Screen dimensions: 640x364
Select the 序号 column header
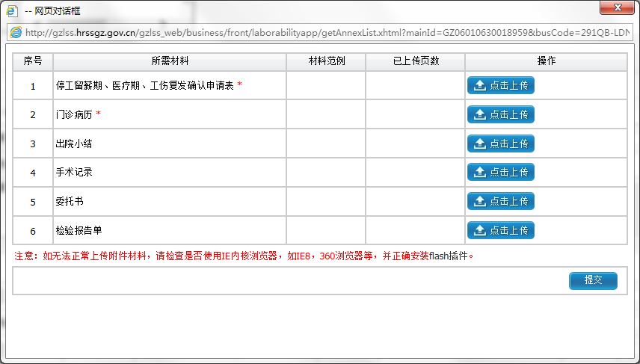coord(33,61)
